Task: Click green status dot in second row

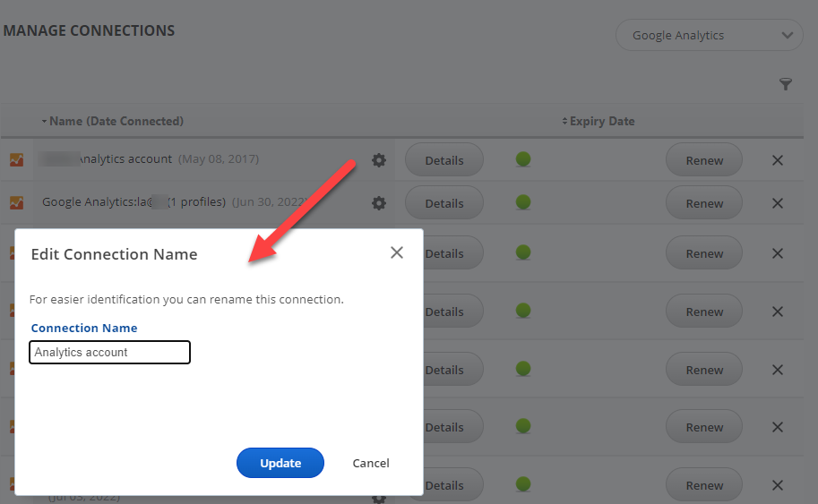Action: [x=524, y=203]
